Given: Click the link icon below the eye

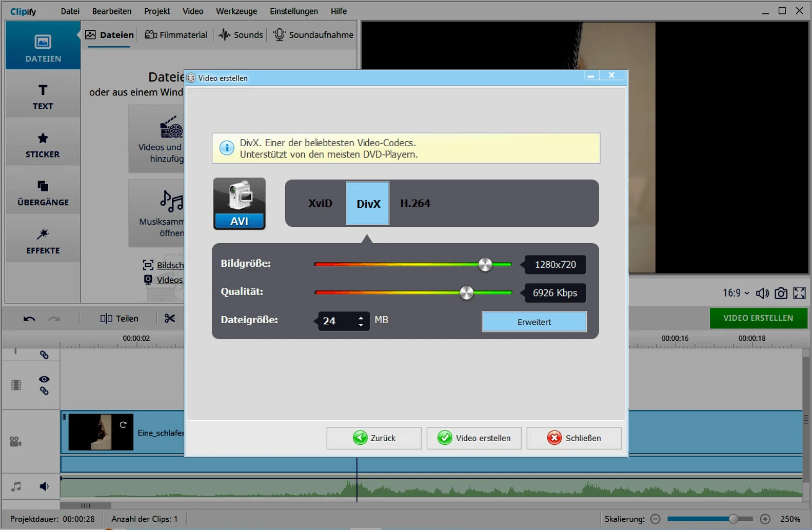Looking at the screenshot, I should pos(44,391).
